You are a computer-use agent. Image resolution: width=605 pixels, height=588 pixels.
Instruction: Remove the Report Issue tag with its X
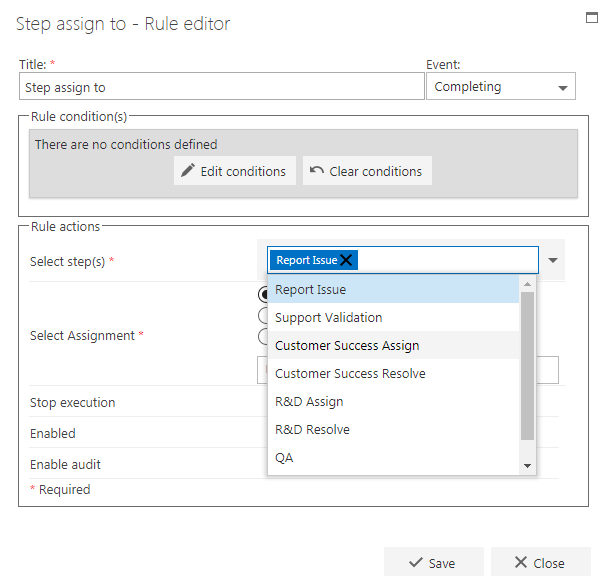click(x=346, y=260)
